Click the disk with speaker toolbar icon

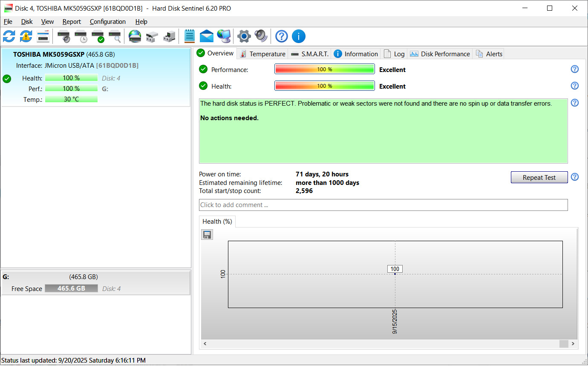click(x=64, y=36)
